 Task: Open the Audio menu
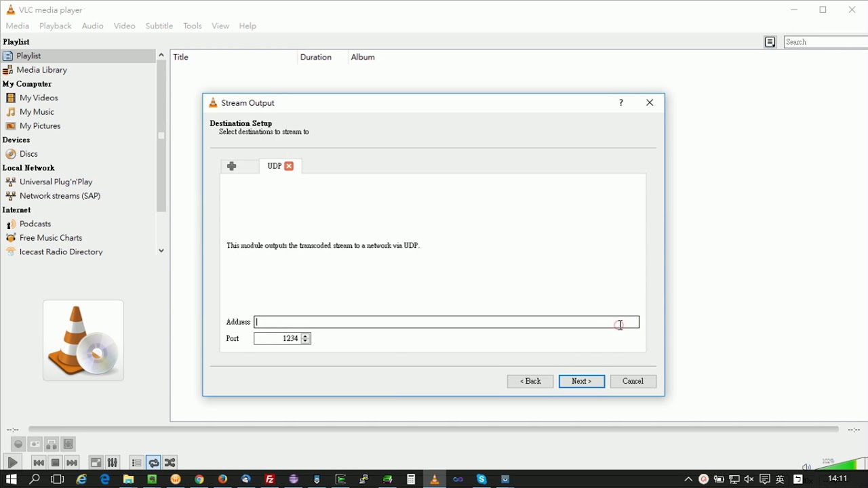tap(92, 26)
